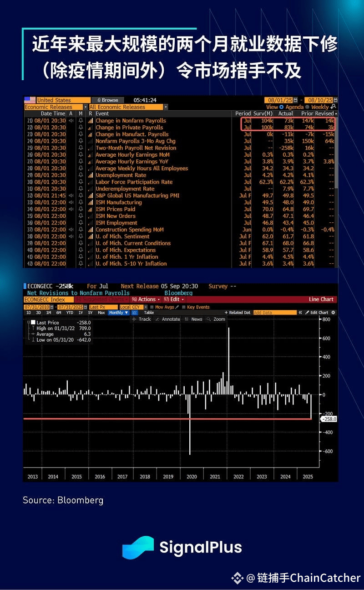The width and height of the screenshot is (364, 590).
Task: Click the alert bell for Construction Spending MoM
Action: pyautogui.click(x=81, y=230)
